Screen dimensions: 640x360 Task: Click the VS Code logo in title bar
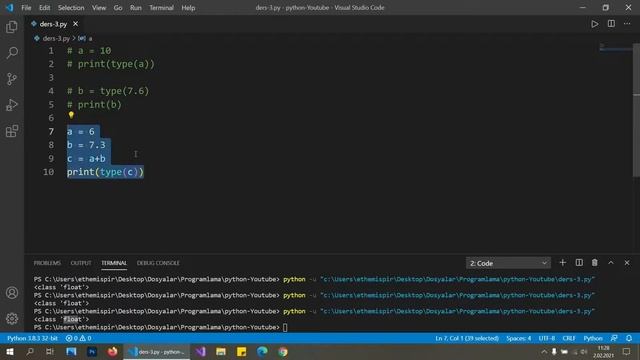(x=9, y=7)
